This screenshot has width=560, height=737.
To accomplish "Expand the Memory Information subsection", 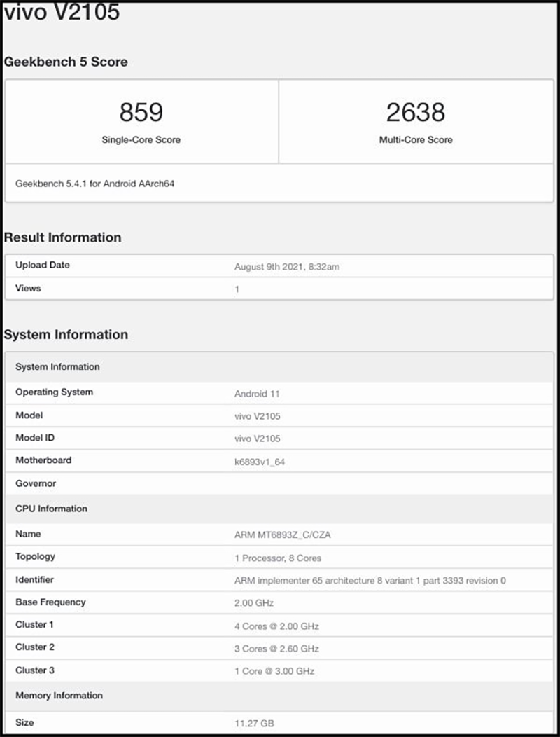I will pyautogui.click(x=58, y=696).
